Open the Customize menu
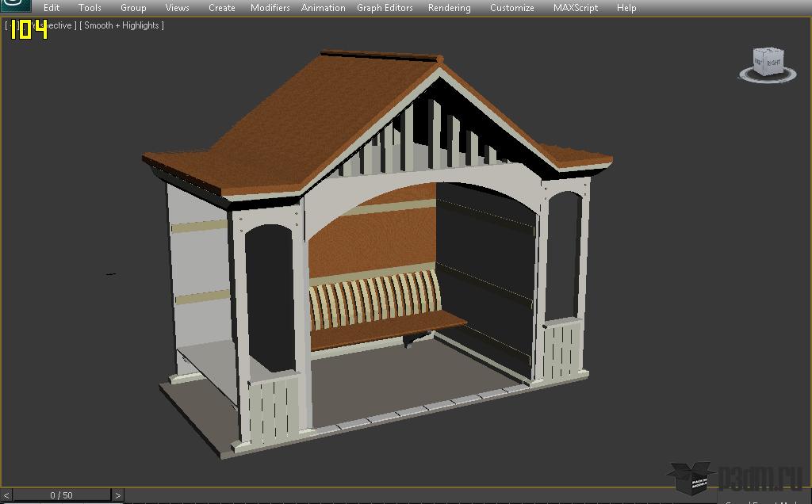The image size is (812, 504). (511, 8)
